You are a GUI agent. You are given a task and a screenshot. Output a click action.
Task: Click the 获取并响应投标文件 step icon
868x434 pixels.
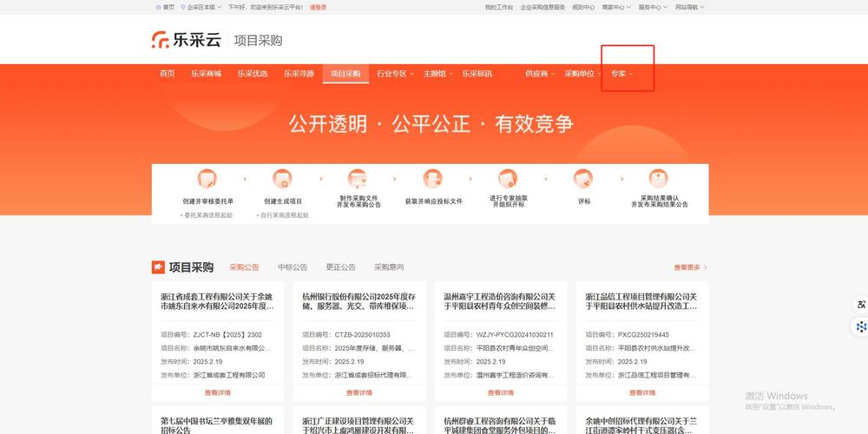pos(433,179)
